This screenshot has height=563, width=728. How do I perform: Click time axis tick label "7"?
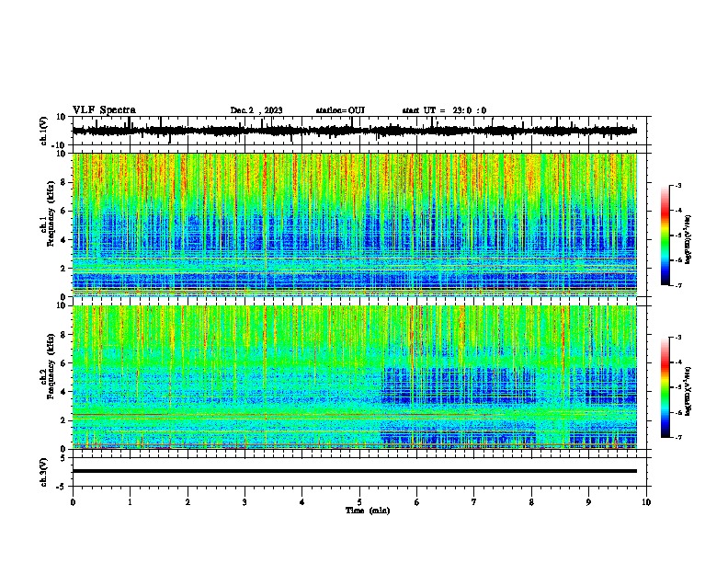(x=474, y=502)
